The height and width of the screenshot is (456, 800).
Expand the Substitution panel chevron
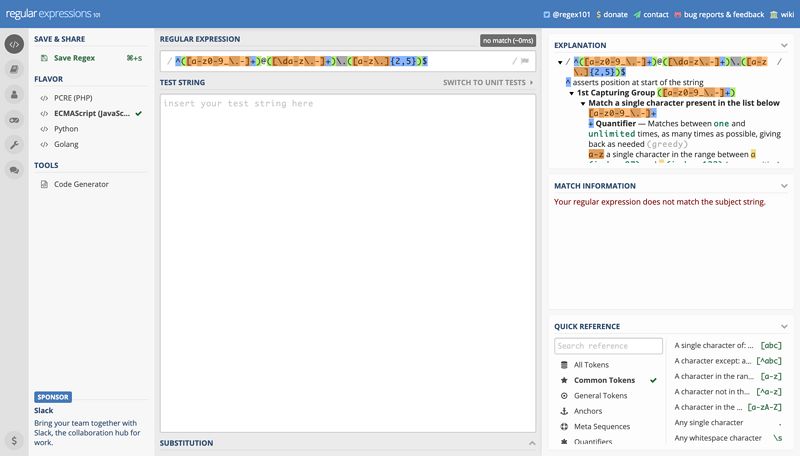pos(532,443)
